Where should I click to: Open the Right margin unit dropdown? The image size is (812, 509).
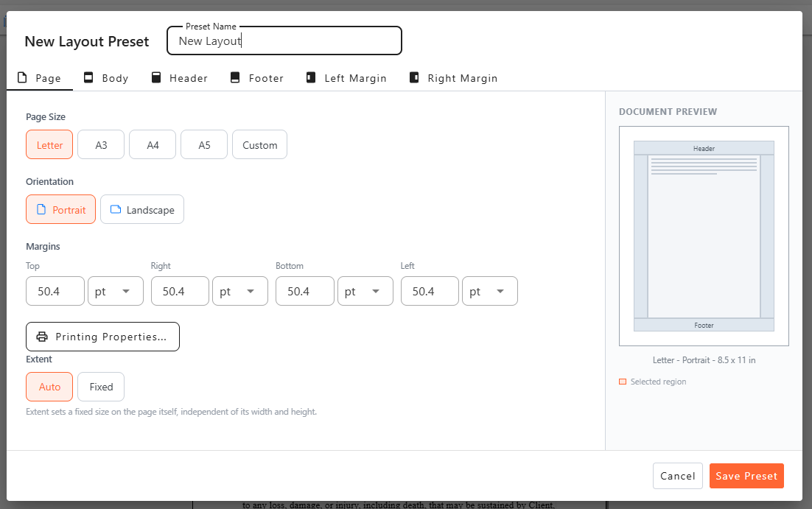point(240,291)
